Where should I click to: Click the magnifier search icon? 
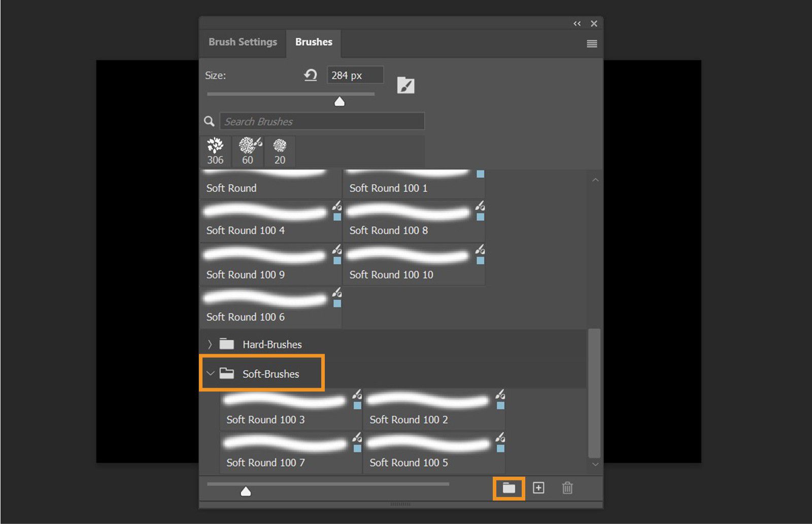(209, 121)
